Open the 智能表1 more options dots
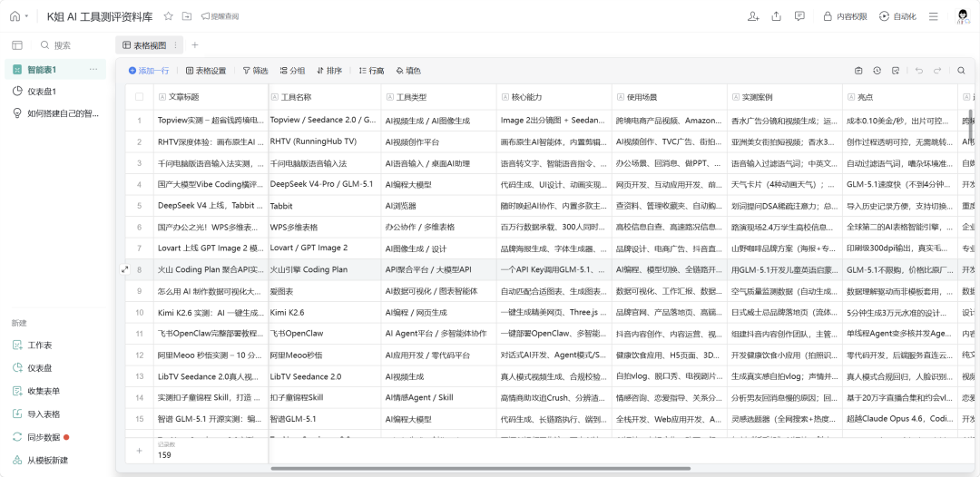The width and height of the screenshot is (980, 477). [93, 69]
